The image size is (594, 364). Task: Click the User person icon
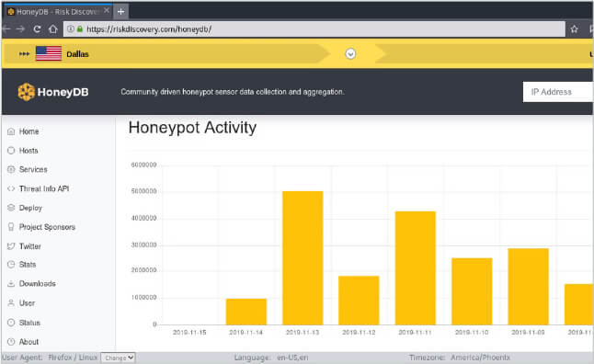click(11, 303)
